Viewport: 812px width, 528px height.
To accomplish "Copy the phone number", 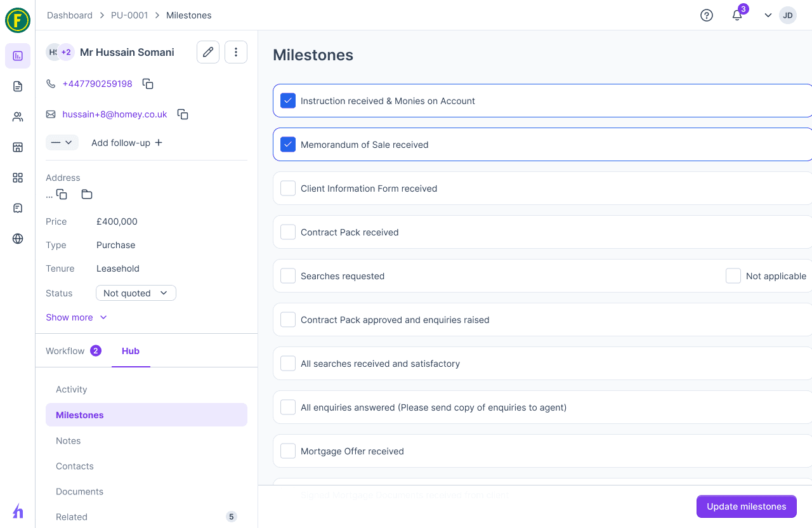I will [148, 84].
